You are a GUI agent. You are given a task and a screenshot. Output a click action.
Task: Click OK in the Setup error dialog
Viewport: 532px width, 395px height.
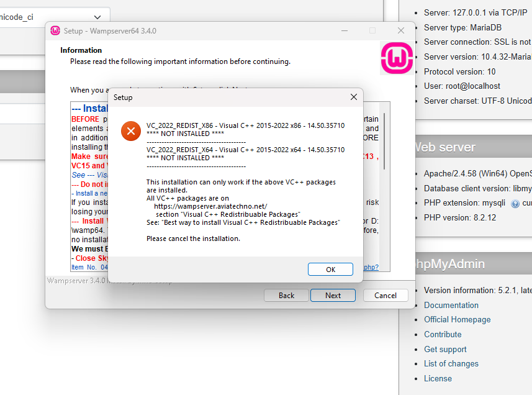pos(330,269)
